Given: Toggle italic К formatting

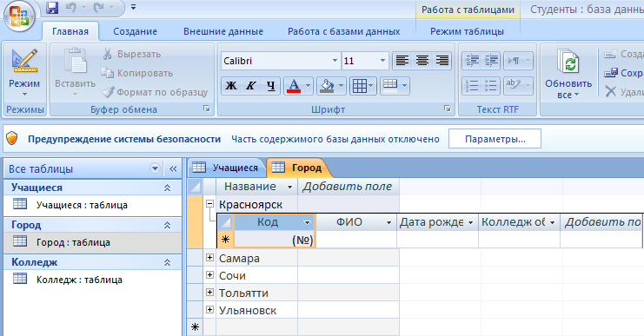Looking at the screenshot, I should click(x=251, y=86).
